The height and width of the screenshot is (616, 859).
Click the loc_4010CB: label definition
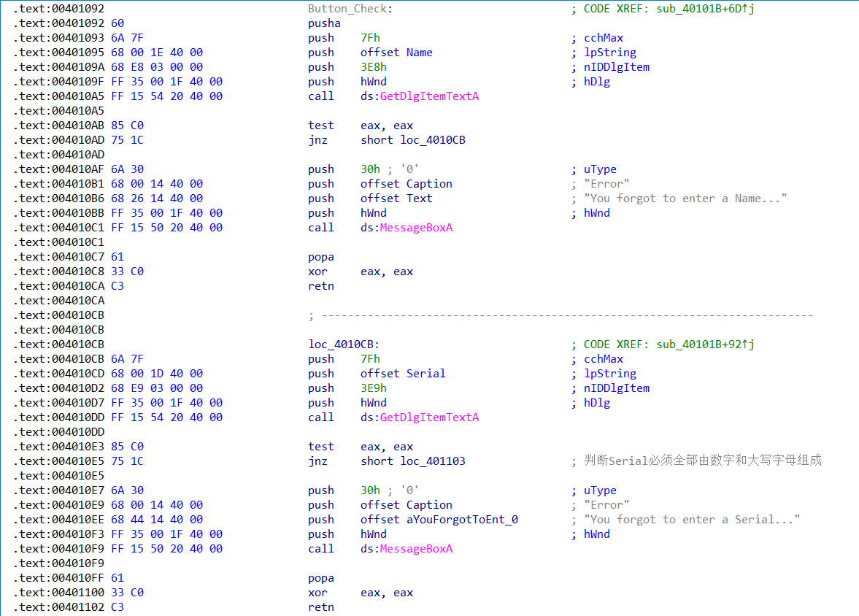pyautogui.click(x=344, y=344)
